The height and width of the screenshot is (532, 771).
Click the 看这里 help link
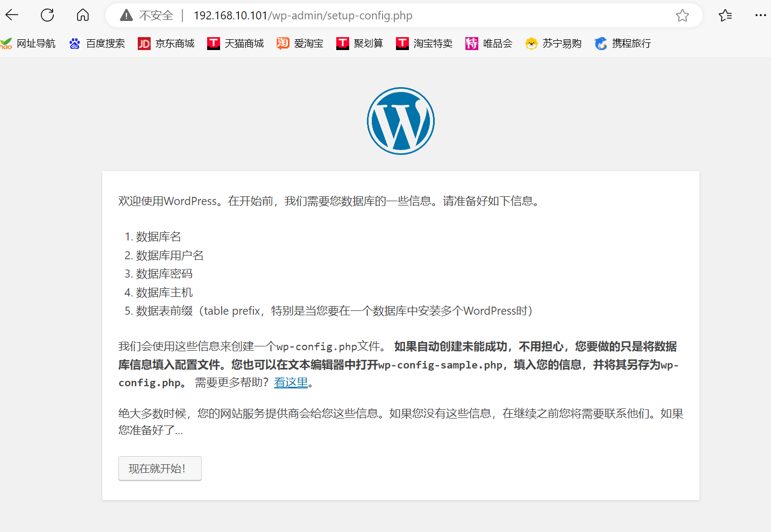point(291,382)
